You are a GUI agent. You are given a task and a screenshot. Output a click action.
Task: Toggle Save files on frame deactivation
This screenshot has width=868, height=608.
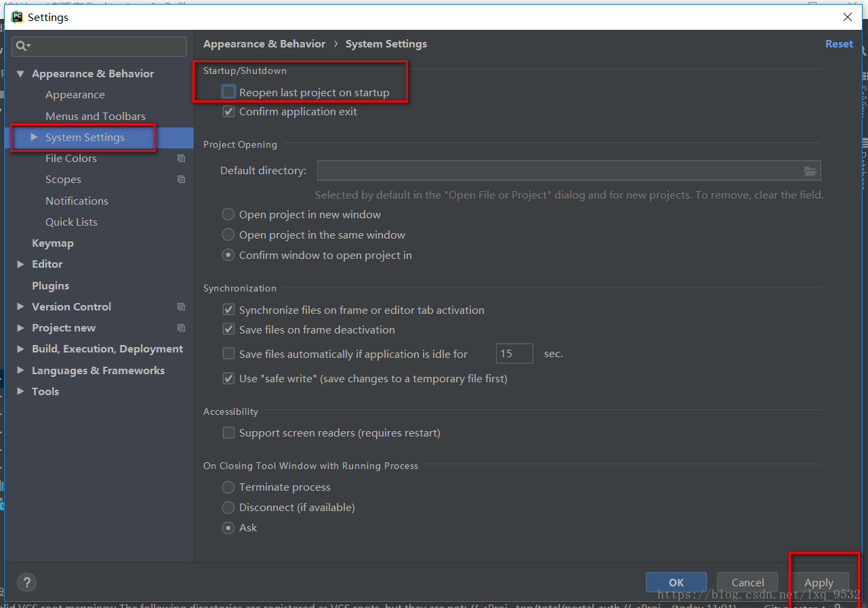click(x=229, y=329)
